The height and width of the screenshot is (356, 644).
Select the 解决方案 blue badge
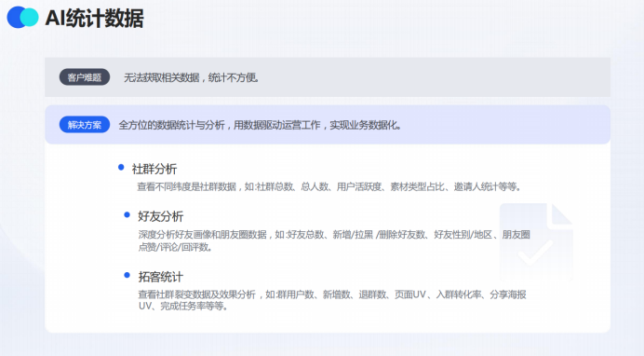[x=85, y=125]
